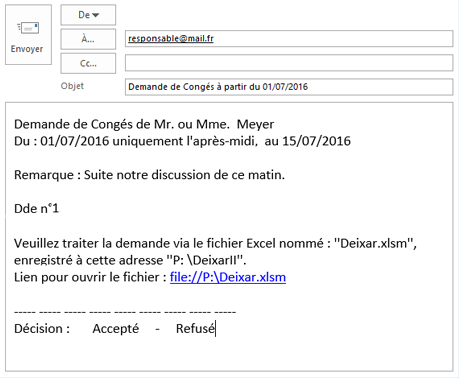Click the Objet label
459x378 pixels.
pos(72,86)
